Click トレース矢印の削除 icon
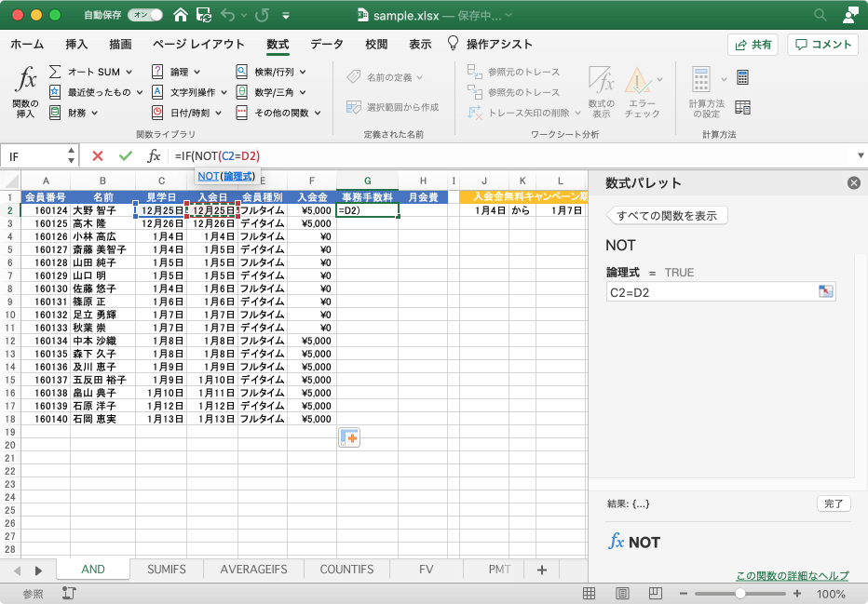The image size is (868, 604). pos(474,113)
